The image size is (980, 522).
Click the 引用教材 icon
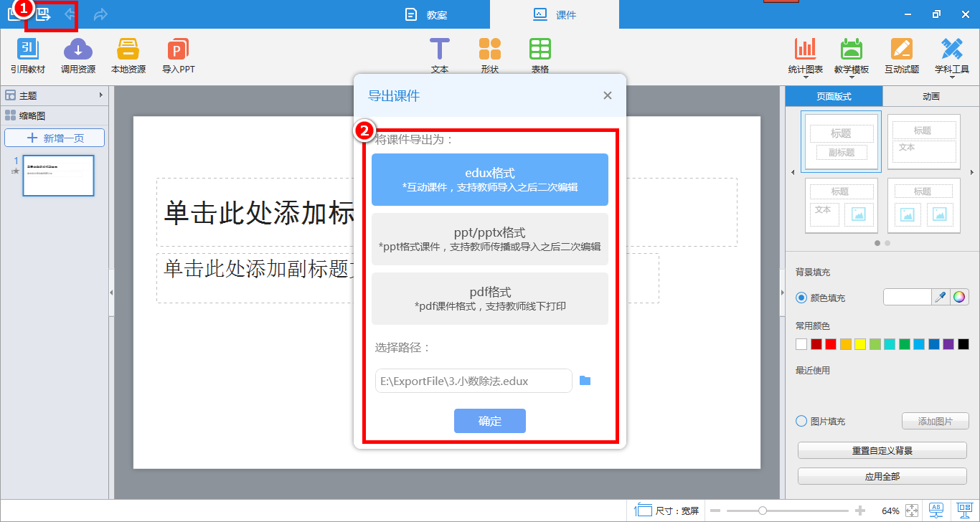(x=28, y=50)
